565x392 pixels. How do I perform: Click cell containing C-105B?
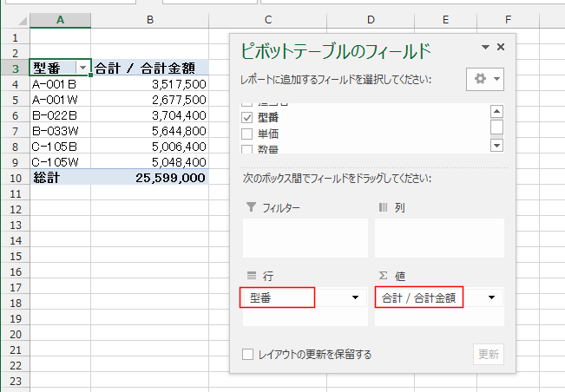point(60,147)
